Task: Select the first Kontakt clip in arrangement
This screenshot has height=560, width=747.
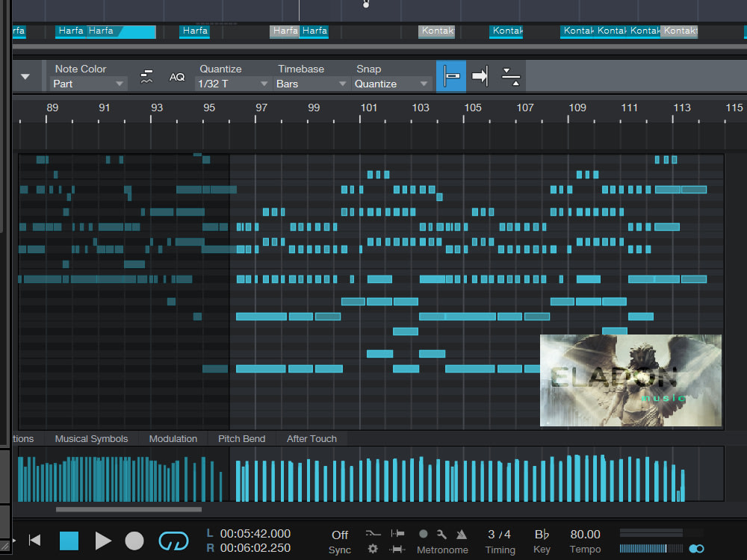Action: (436, 31)
